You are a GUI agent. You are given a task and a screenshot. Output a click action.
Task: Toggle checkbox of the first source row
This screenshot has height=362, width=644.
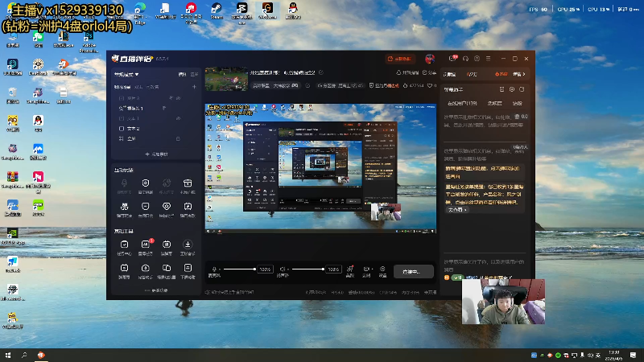122,98
